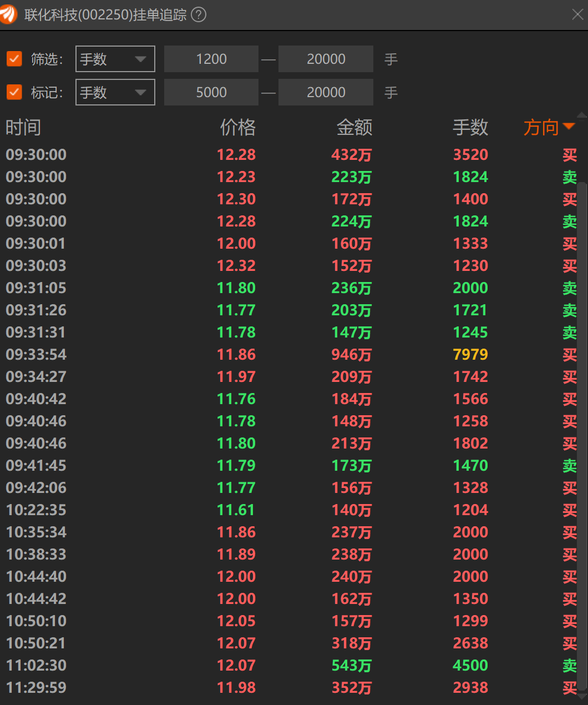Open the 标记 手数 dropdown
588x705 pixels.
[x=115, y=92]
